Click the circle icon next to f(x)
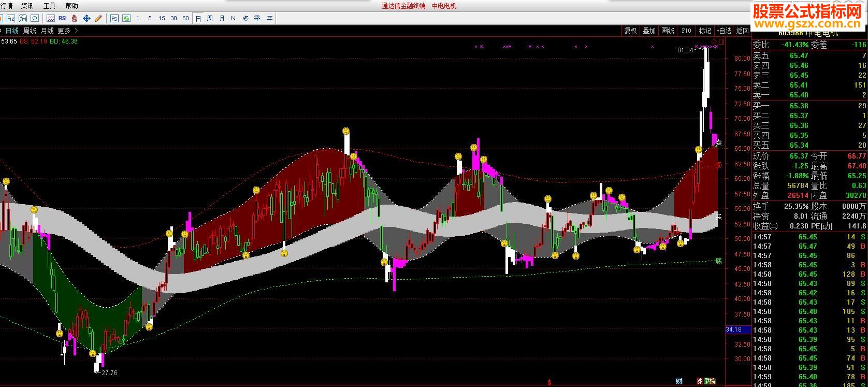Viewport: 868px width, 387px height. [35, 18]
